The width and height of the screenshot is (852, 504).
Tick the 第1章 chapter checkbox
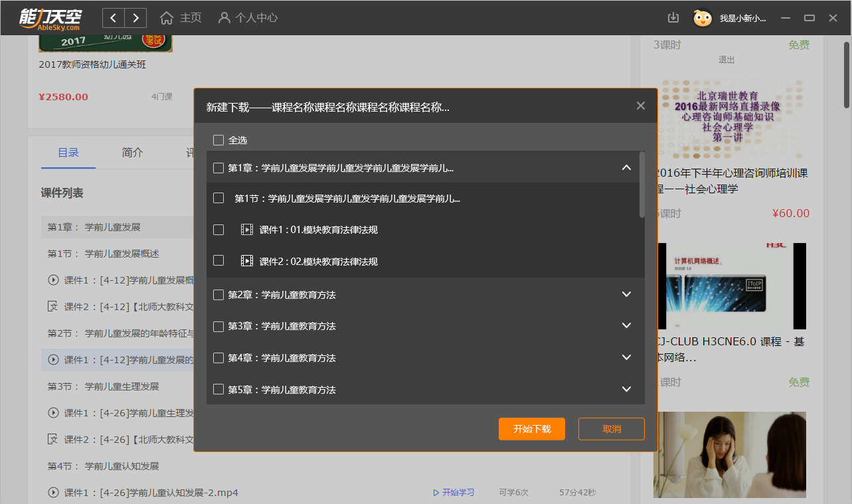coord(218,168)
